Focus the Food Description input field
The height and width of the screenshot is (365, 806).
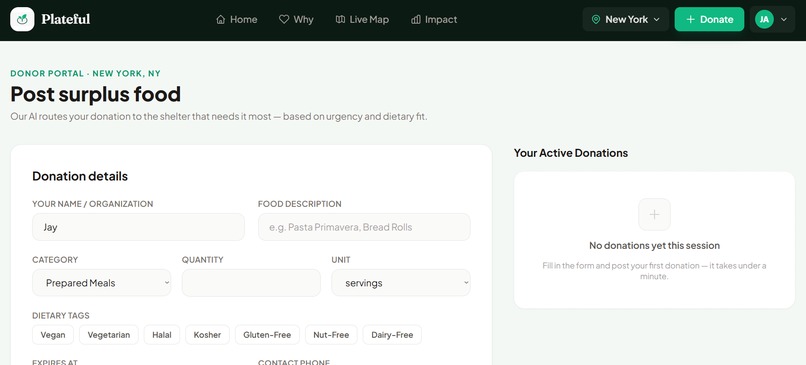pyautogui.click(x=364, y=227)
